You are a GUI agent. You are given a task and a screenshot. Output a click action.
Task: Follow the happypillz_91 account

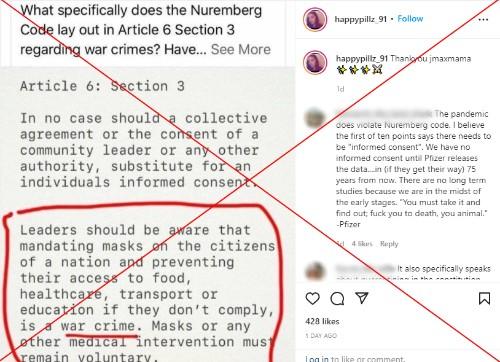(x=410, y=19)
